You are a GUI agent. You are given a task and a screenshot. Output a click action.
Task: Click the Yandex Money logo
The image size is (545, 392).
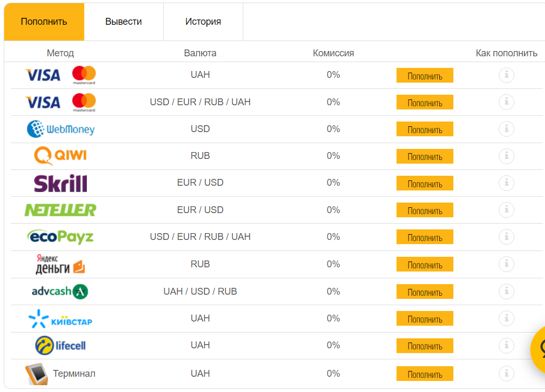click(60, 264)
